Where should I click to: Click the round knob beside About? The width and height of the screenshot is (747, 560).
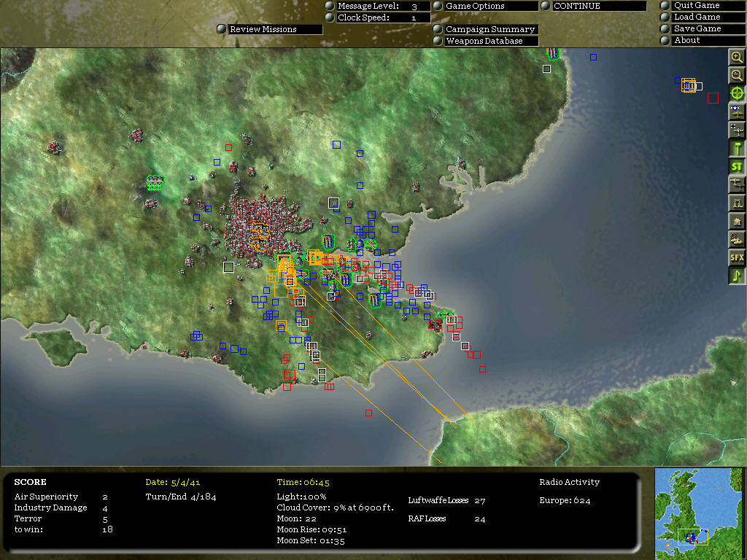tap(665, 41)
